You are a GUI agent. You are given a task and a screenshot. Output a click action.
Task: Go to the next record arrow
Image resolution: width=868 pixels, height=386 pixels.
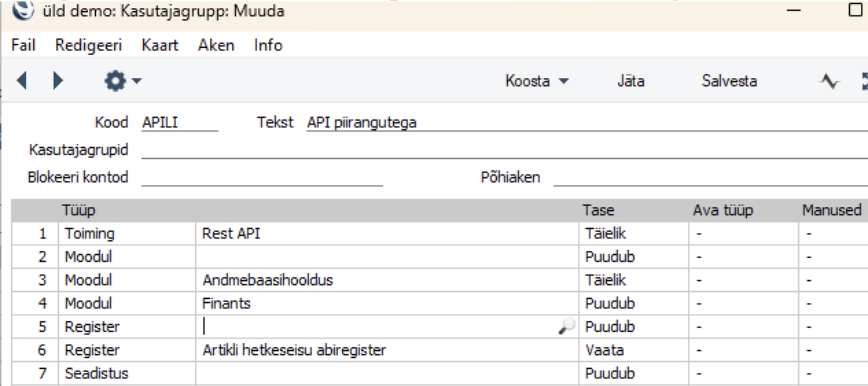pyautogui.click(x=58, y=80)
